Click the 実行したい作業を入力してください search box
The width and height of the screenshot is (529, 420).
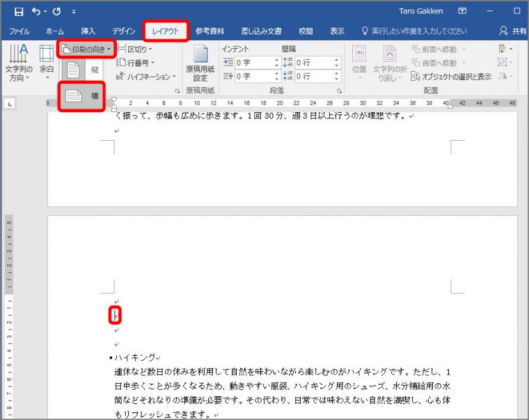415,31
